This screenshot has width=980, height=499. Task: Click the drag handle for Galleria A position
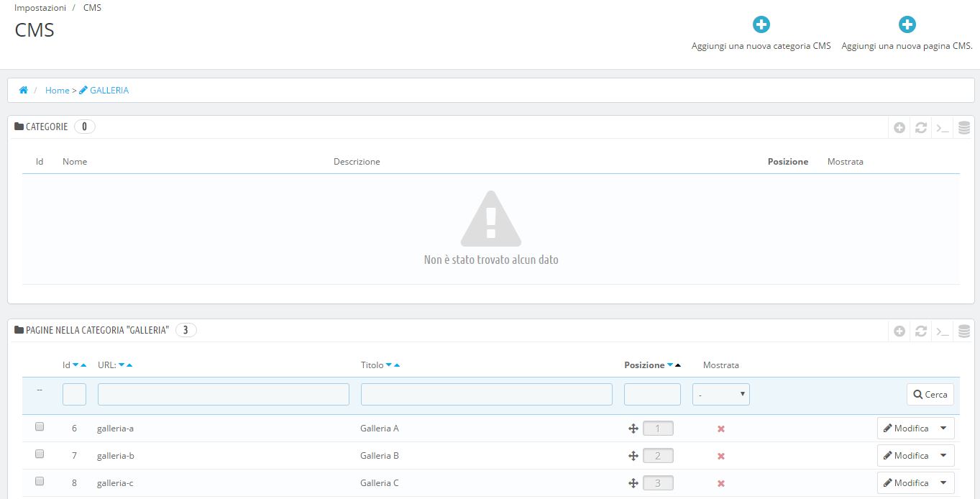click(x=633, y=429)
